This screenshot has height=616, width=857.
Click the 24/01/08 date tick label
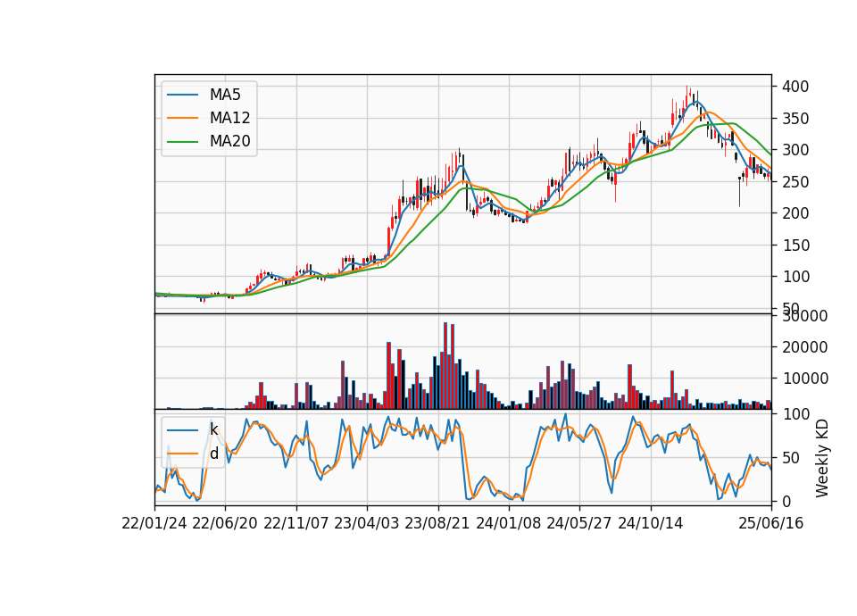pyautogui.click(x=509, y=524)
